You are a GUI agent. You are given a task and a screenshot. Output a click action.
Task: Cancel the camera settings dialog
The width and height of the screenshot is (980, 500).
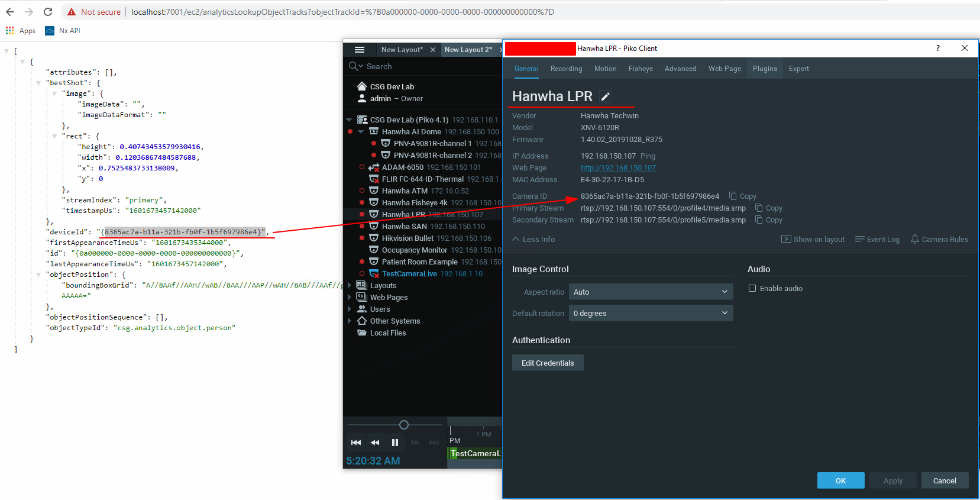[x=945, y=480]
